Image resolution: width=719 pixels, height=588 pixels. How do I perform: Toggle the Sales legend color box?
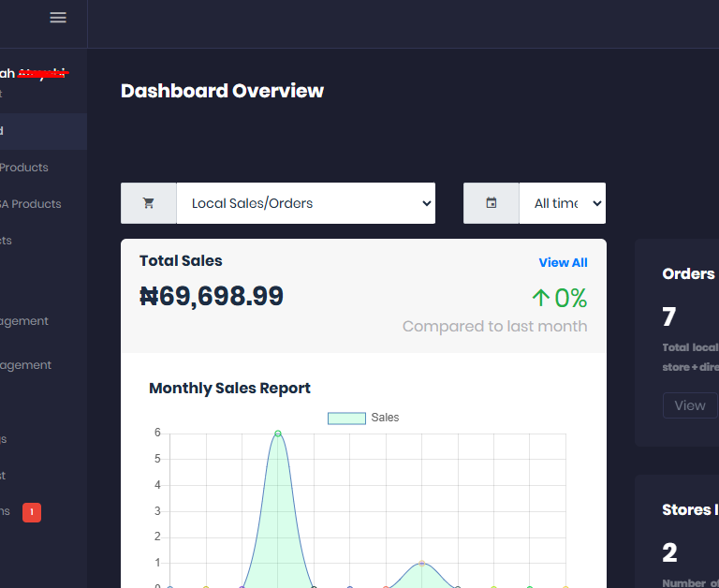point(345,418)
